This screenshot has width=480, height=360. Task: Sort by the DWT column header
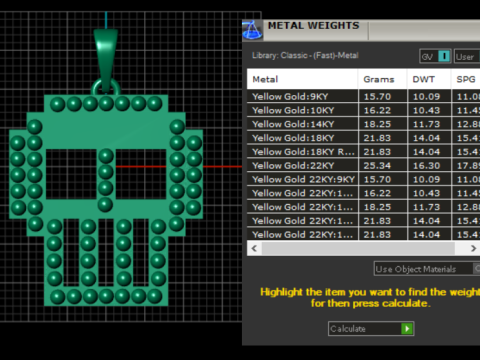(429, 79)
